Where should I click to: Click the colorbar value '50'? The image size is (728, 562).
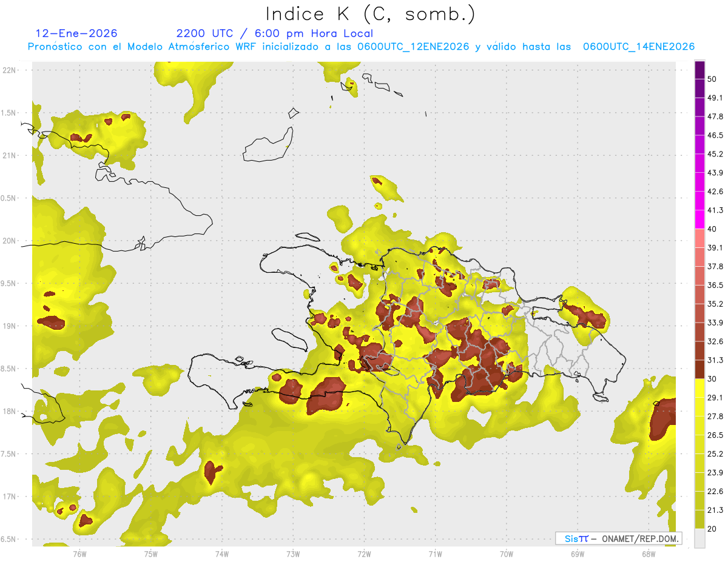[x=712, y=79]
